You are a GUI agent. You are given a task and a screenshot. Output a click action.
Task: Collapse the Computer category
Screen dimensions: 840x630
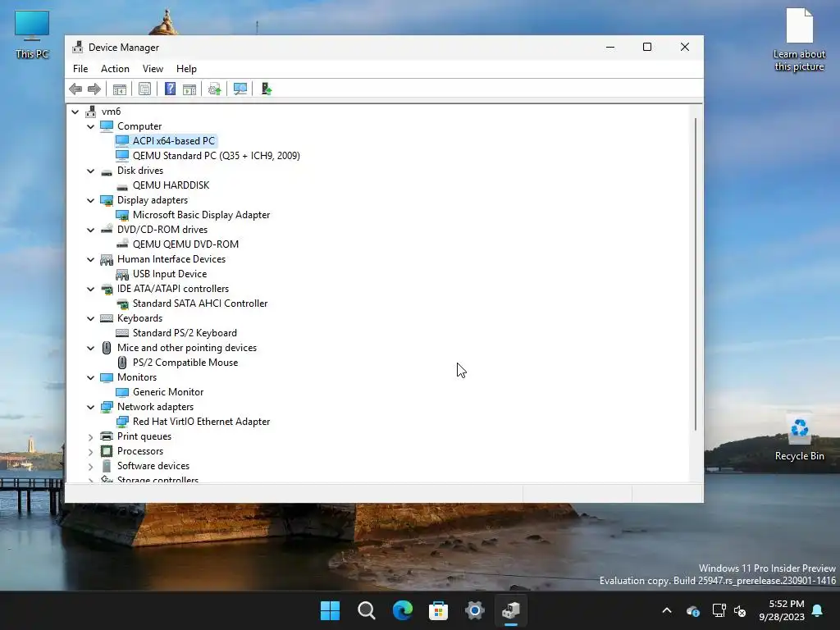click(90, 126)
